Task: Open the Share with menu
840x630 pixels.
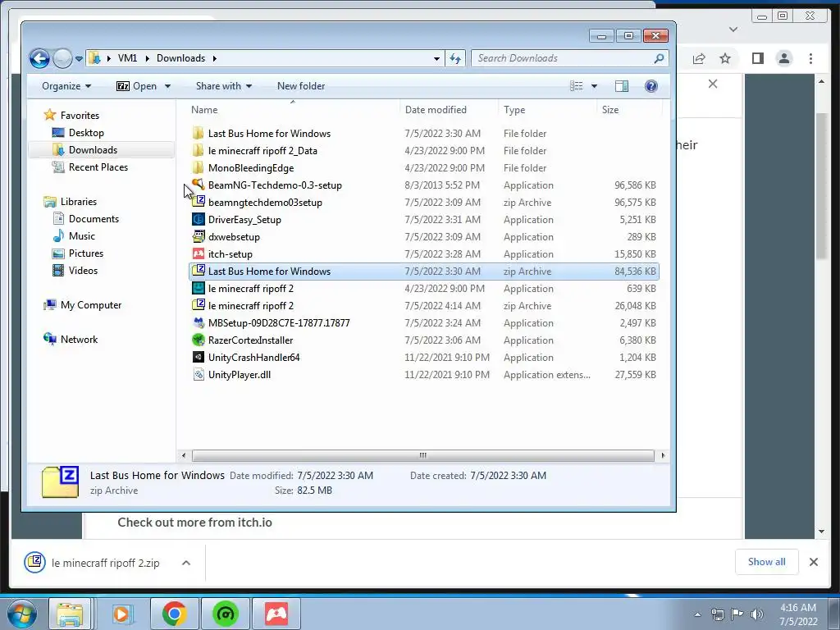Action: tap(223, 86)
